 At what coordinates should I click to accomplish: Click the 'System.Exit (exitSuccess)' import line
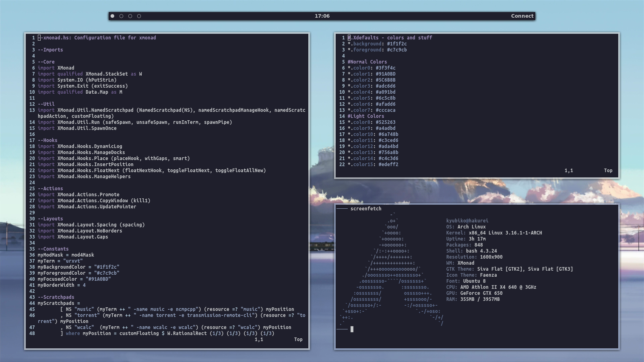(83, 86)
